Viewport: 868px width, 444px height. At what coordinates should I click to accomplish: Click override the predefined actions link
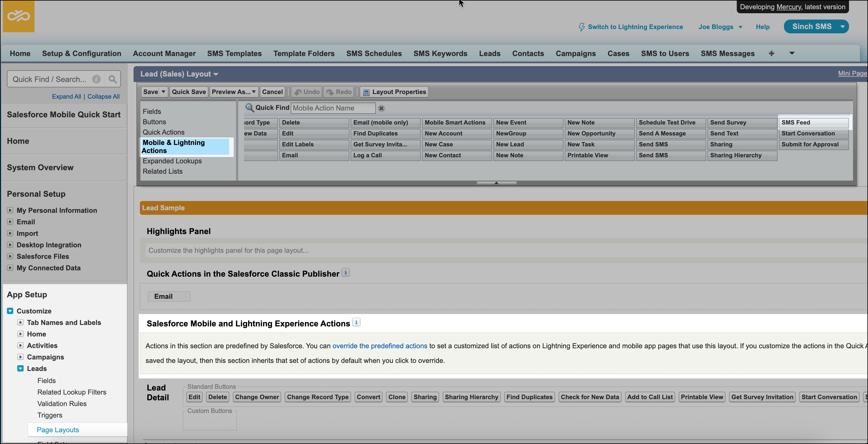pyautogui.click(x=380, y=346)
